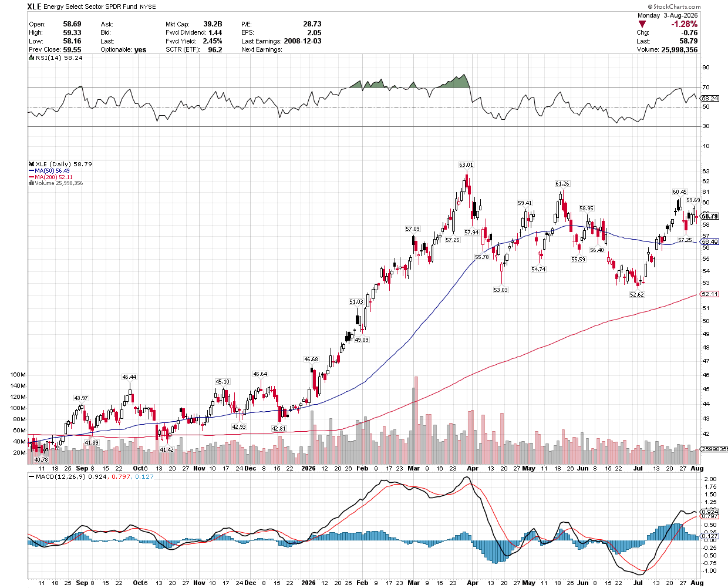728x588 pixels.
Task: Click the 40.78 low price label
Action: tap(41, 460)
